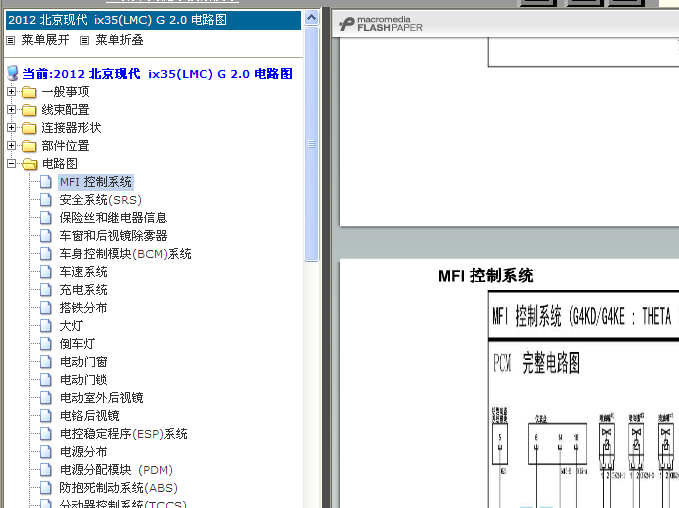Click the page icon beside 搭铁分布
The height and width of the screenshot is (508, 679).
45,308
